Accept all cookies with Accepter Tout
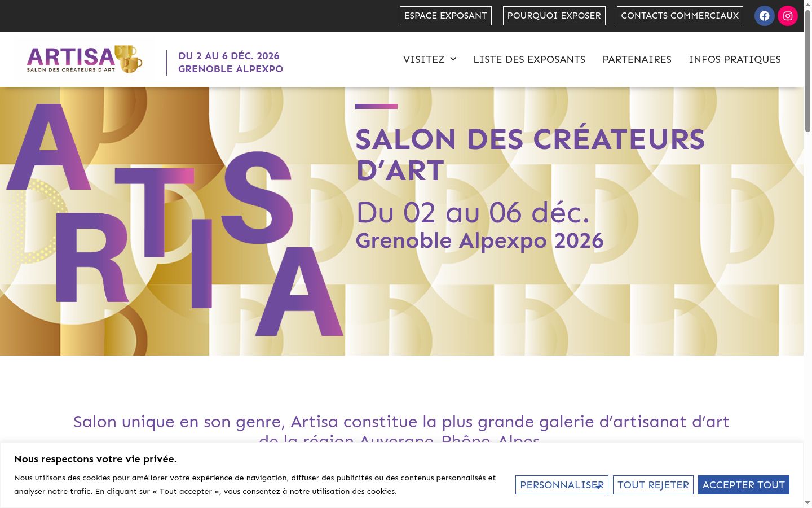812x508 pixels. pos(744,485)
